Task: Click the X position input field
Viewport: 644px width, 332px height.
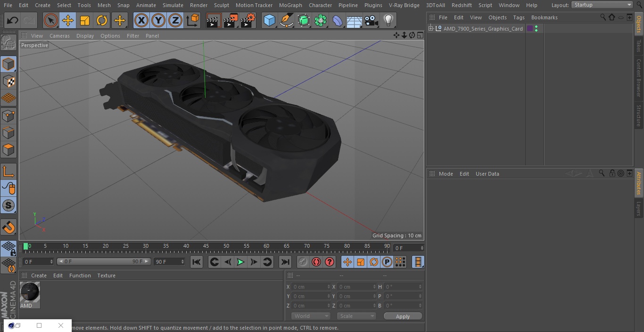Action: [311, 287]
